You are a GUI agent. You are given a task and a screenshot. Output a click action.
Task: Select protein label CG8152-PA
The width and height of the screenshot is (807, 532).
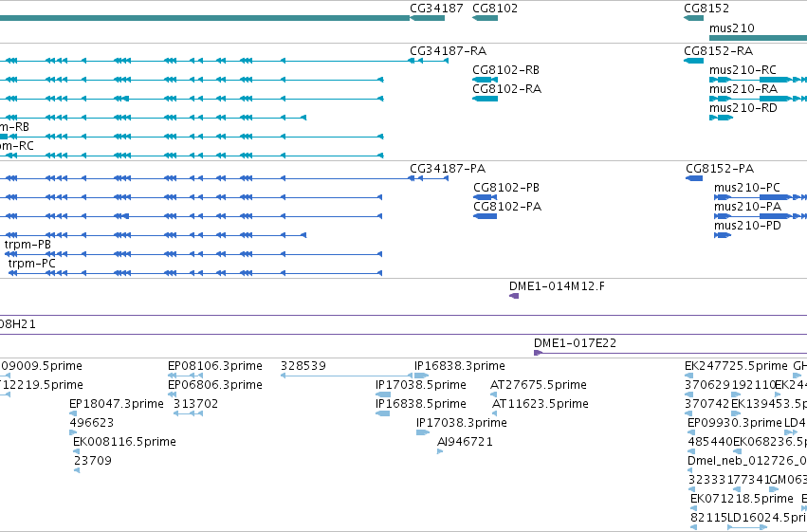720,169
